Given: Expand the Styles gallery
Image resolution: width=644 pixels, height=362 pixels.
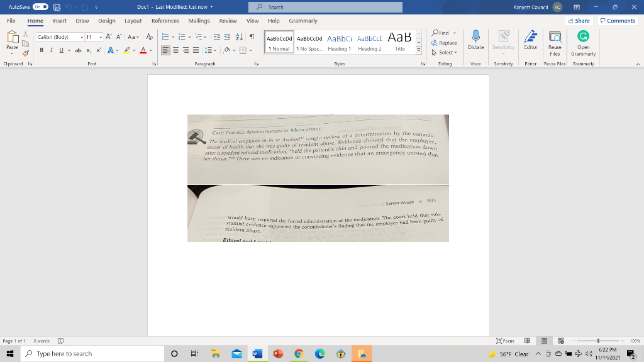Looking at the screenshot, I should point(418,50).
